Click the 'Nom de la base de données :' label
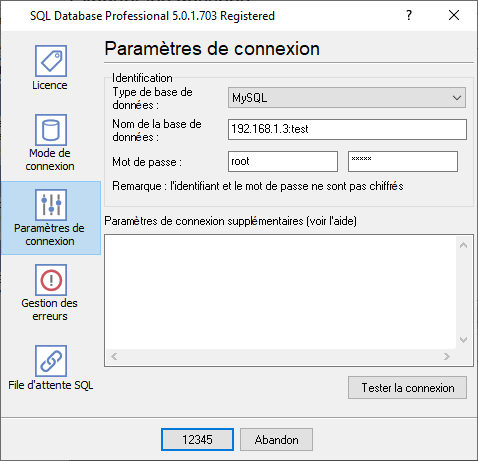The height and width of the screenshot is (461, 478). click(x=157, y=130)
